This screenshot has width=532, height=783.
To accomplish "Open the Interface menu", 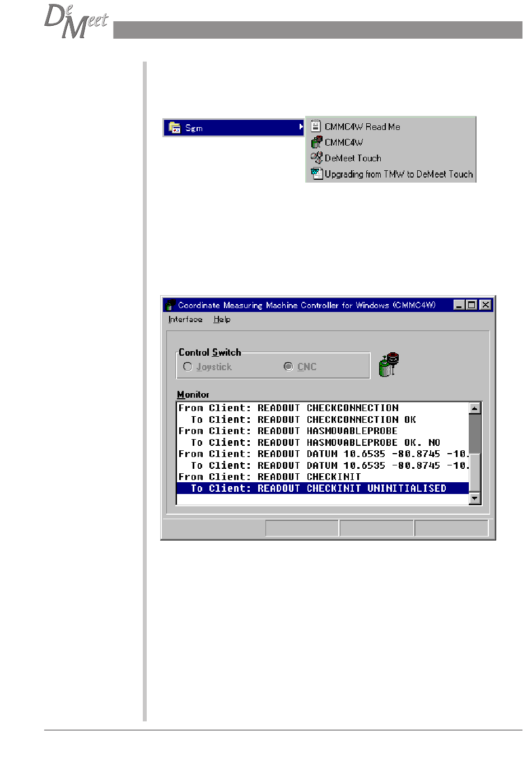I will [185, 319].
